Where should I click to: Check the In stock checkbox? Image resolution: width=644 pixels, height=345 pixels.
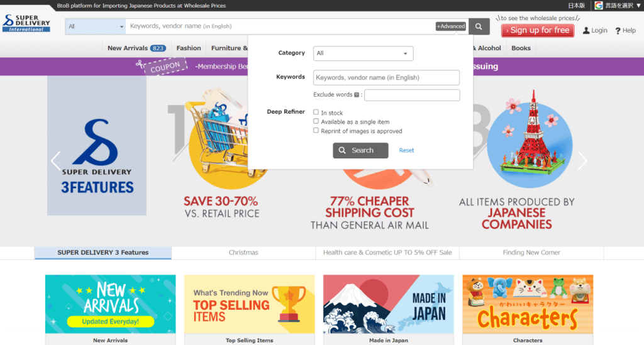point(316,112)
